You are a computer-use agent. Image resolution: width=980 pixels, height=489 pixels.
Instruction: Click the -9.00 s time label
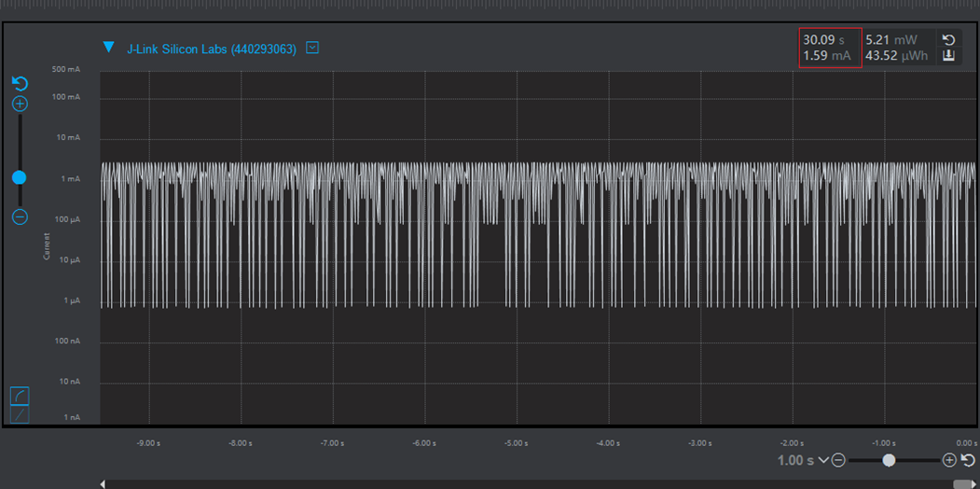pos(149,443)
